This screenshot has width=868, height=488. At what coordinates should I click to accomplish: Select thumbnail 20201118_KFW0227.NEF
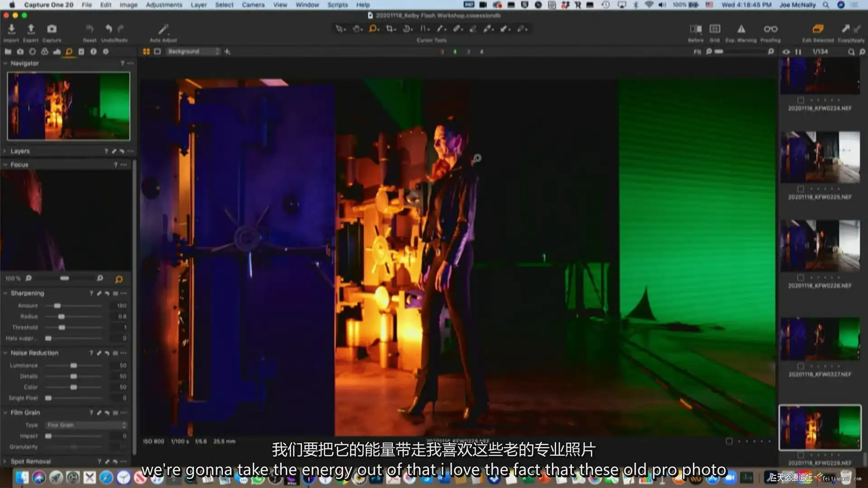tap(820, 339)
